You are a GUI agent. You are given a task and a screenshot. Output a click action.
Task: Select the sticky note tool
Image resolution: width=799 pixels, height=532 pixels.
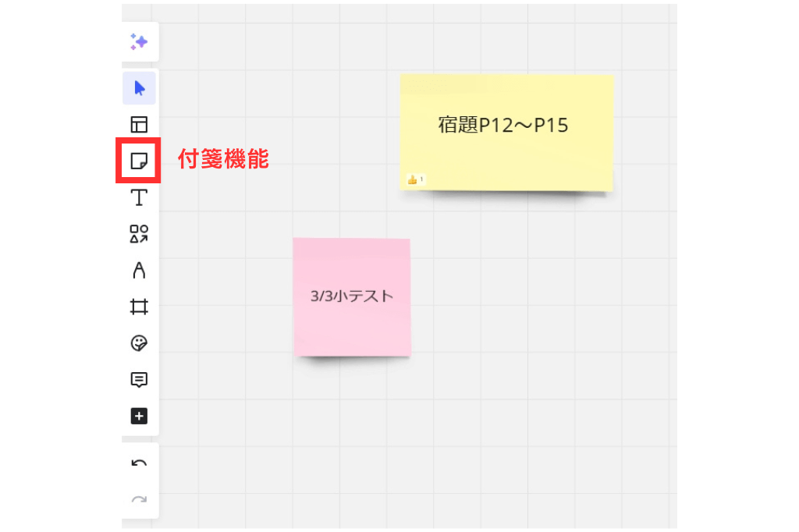coord(139,161)
